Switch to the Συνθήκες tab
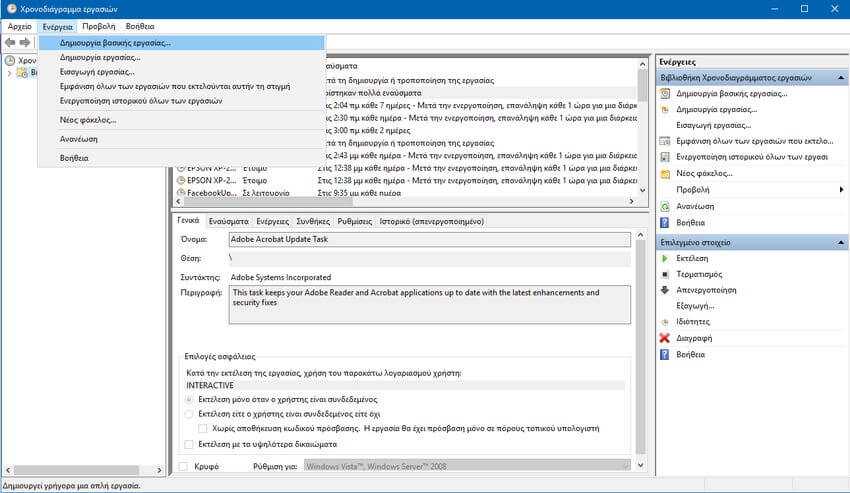 coord(313,221)
